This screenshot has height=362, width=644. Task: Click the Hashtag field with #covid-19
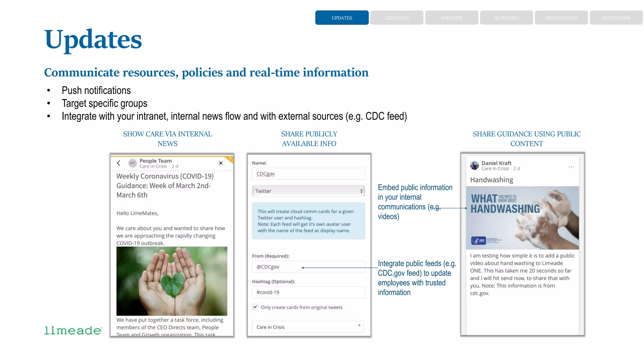pos(308,292)
